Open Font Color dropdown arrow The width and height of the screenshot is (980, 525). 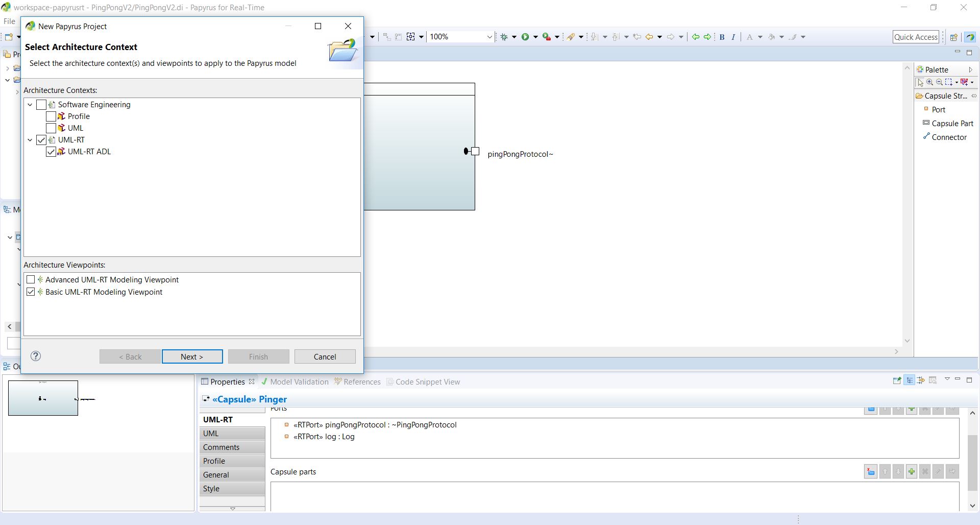tap(760, 37)
